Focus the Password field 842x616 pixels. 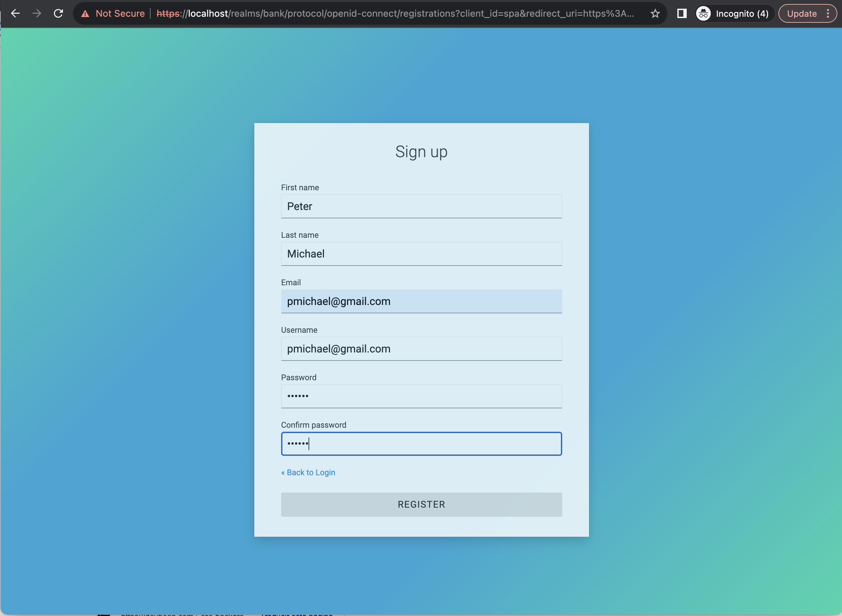pyautogui.click(x=421, y=396)
